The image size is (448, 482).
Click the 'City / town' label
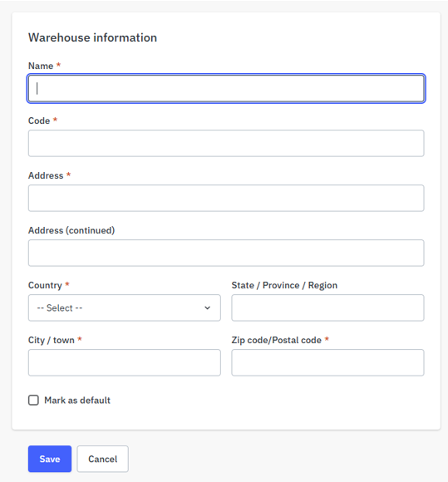click(x=52, y=340)
